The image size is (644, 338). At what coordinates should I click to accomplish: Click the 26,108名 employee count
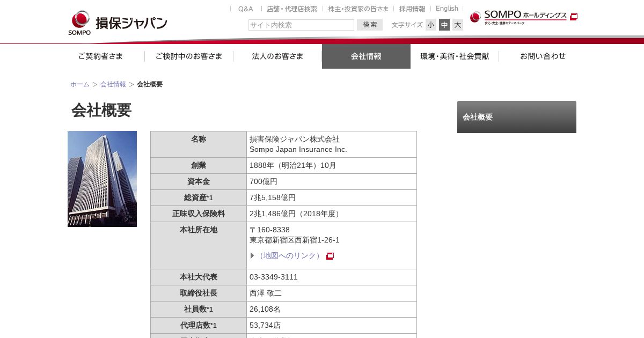[x=265, y=309]
